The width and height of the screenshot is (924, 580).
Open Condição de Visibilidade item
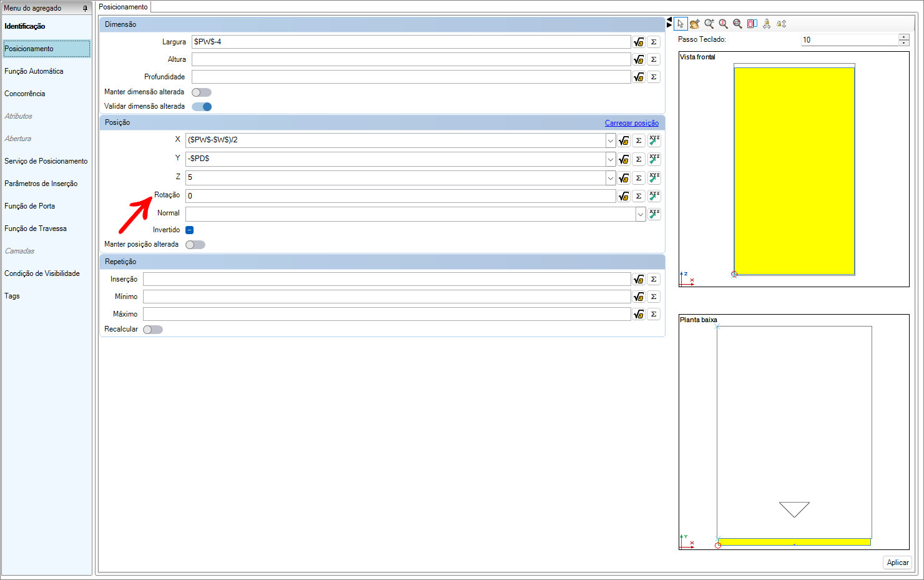click(x=42, y=273)
